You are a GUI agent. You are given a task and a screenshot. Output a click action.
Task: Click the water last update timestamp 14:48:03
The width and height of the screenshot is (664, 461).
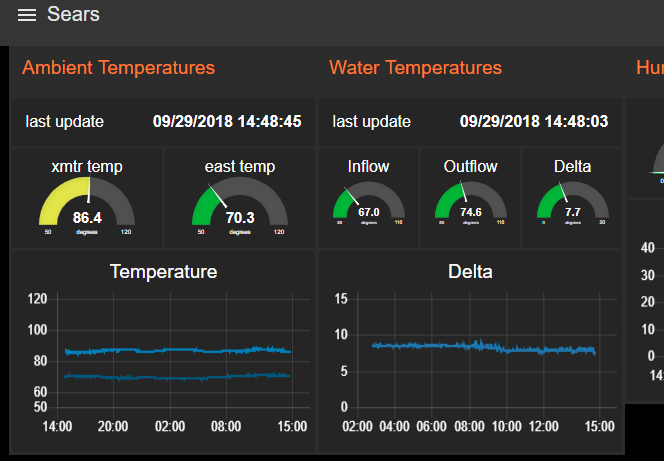pos(533,122)
